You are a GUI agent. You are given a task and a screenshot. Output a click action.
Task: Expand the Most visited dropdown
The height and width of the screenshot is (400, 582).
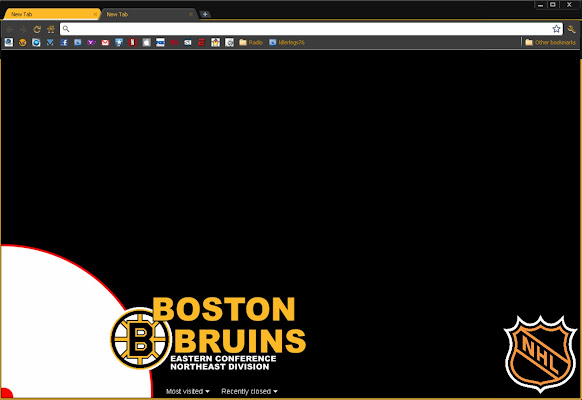[188, 391]
